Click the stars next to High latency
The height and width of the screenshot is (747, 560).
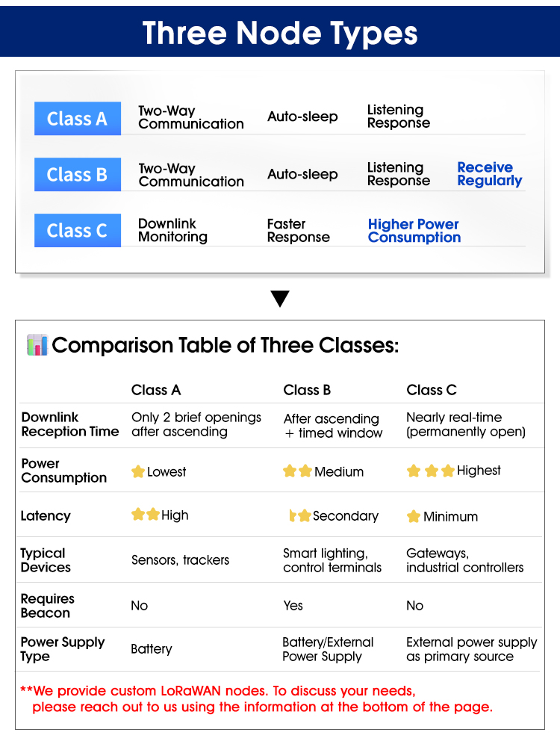[146, 515]
